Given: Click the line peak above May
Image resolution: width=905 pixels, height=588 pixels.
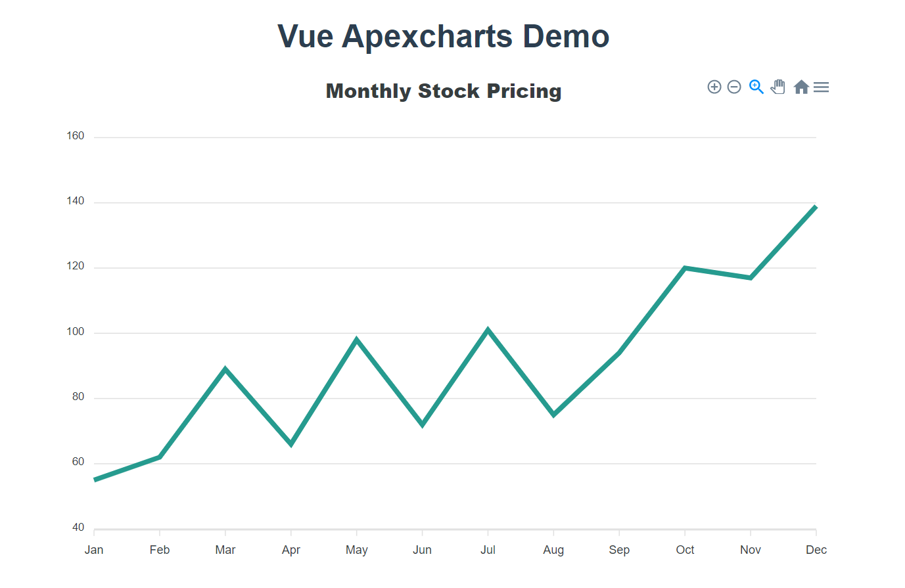Looking at the screenshot, I should (357, 340).
